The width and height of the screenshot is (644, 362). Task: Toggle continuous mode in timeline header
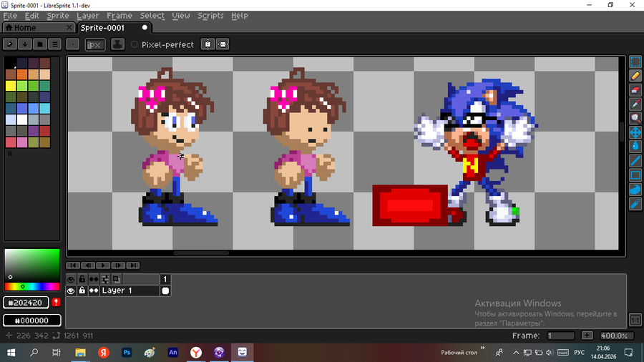point(94,280)
